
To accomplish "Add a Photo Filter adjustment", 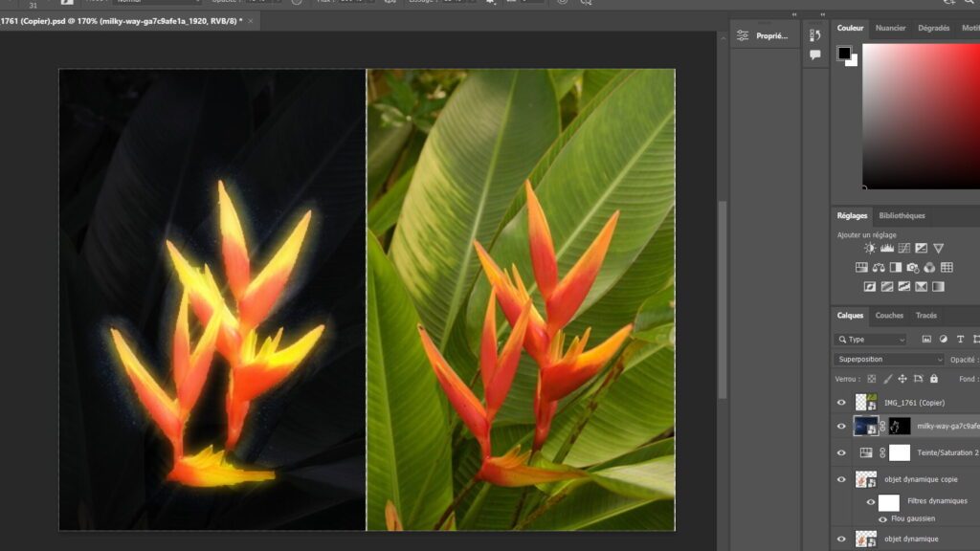I will (912, 268).
